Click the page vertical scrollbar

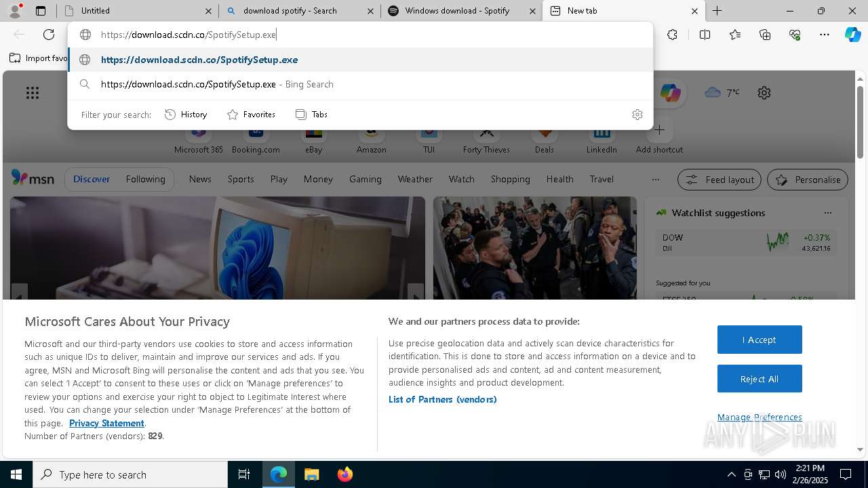(x=860, y=122)
